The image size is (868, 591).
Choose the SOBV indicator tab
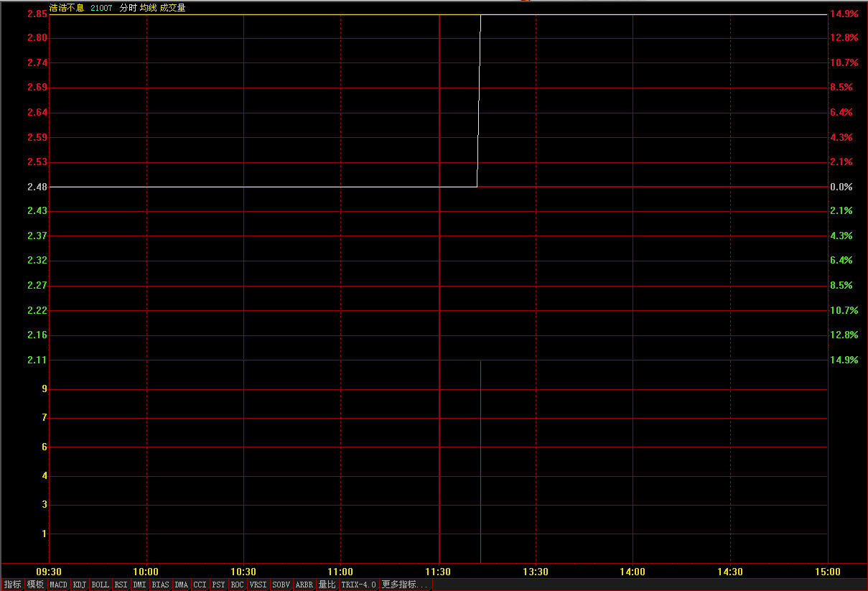tap(281, 585)
